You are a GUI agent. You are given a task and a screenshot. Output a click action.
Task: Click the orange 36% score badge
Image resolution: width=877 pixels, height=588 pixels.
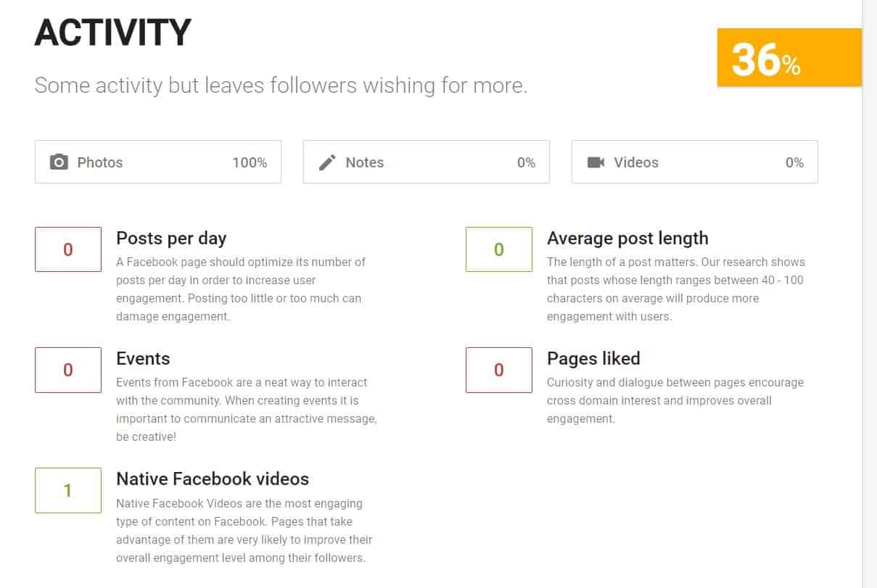[x=789, y=57]
